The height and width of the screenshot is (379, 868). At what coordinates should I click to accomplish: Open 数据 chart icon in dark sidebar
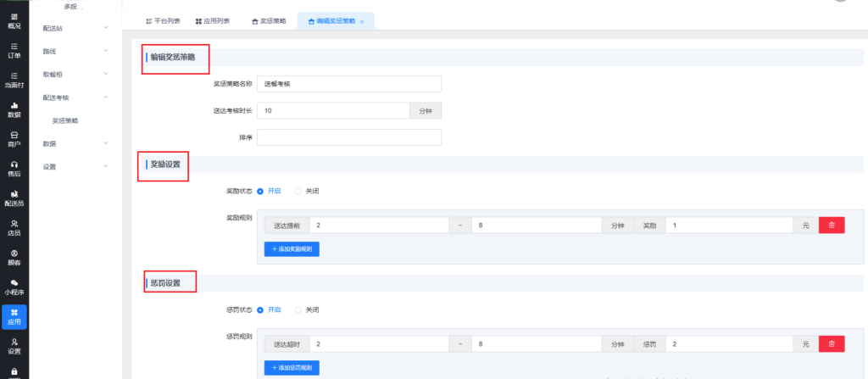[14, 109]
